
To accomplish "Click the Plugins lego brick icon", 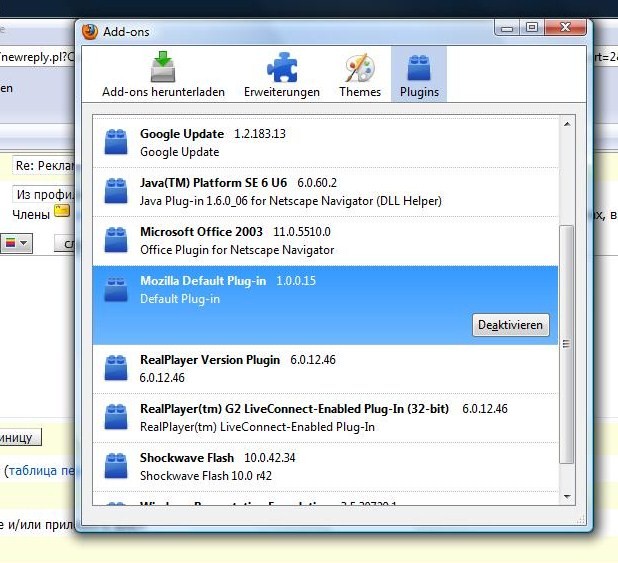I will tap(419, 67).
